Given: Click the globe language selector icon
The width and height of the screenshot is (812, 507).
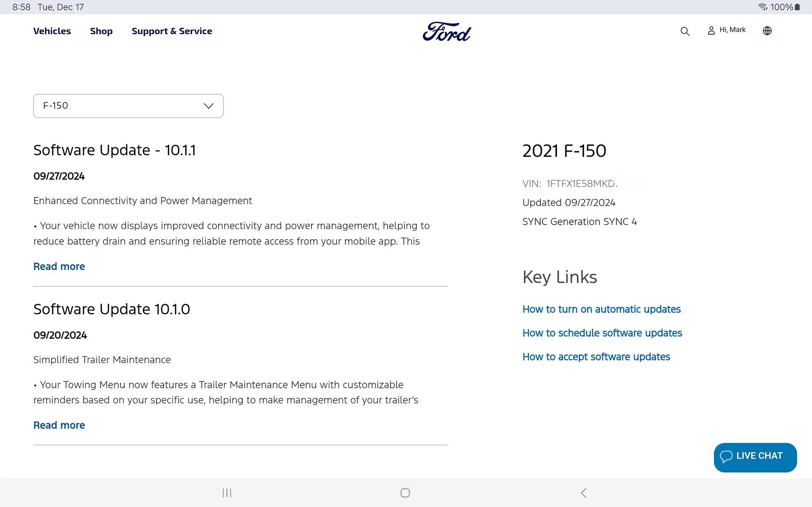Looking at the screenshot, I should pos(767,31).
